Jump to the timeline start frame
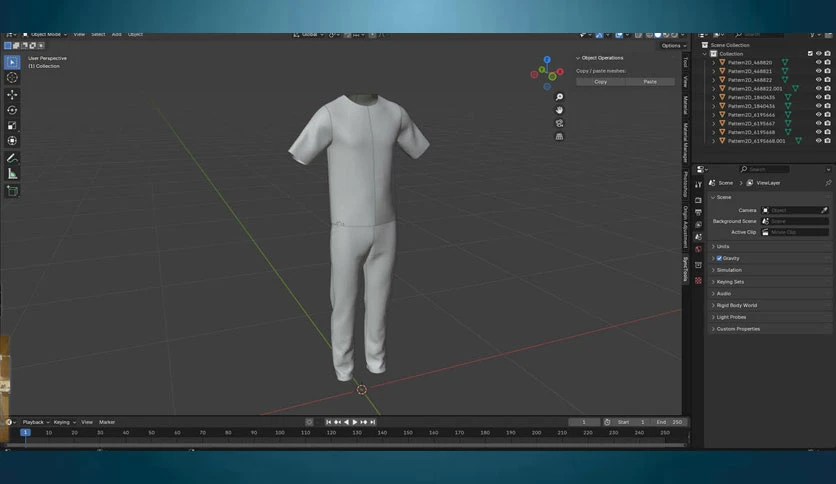Screen dimensions: 836x484 tap(328, 422)
